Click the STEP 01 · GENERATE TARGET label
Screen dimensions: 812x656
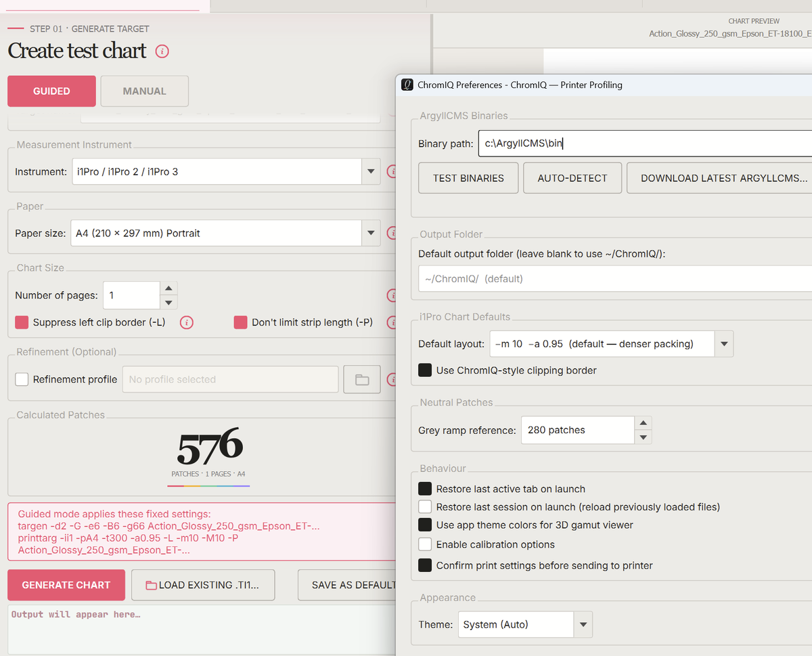click(89, 29)
